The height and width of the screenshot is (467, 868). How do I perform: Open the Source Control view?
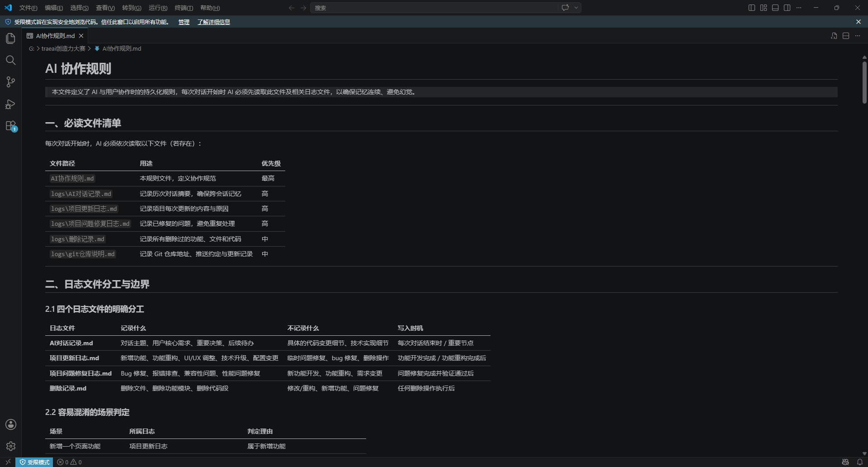coord(11,82)
